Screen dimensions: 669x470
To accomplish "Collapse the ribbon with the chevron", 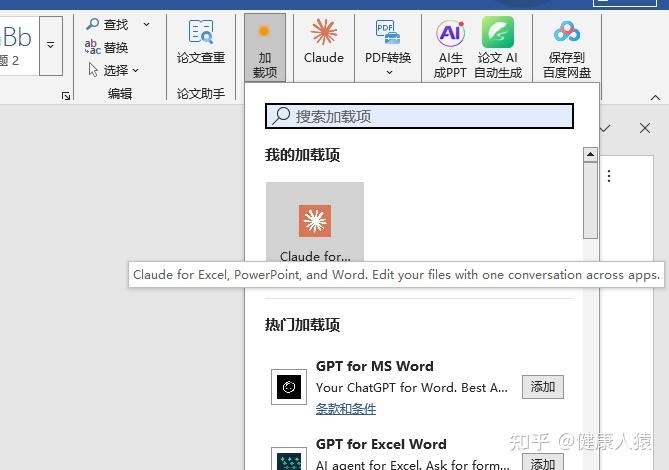I will pos(655,98).
